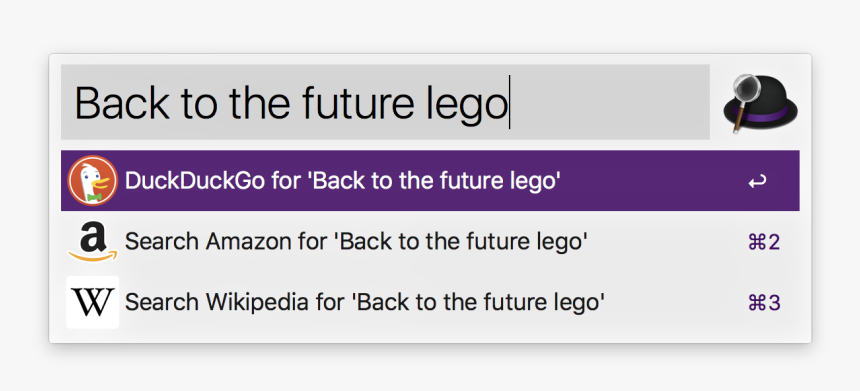Select Search Amazon for 'Back to the future lego'
The width and height of the screenshot is (860, 391).
[x=430, y=241]
